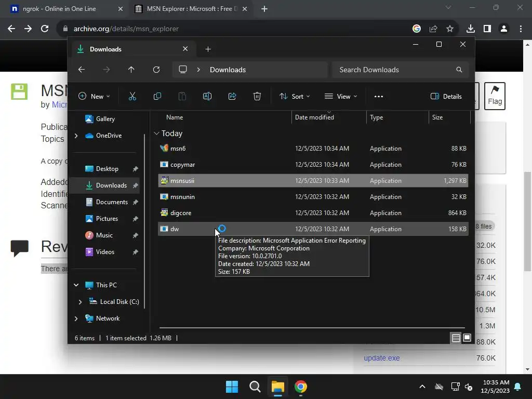Viewport: 532px width, 399px height.
Task: Click the PC monitor icon in address bar
Action: [183, 70]
